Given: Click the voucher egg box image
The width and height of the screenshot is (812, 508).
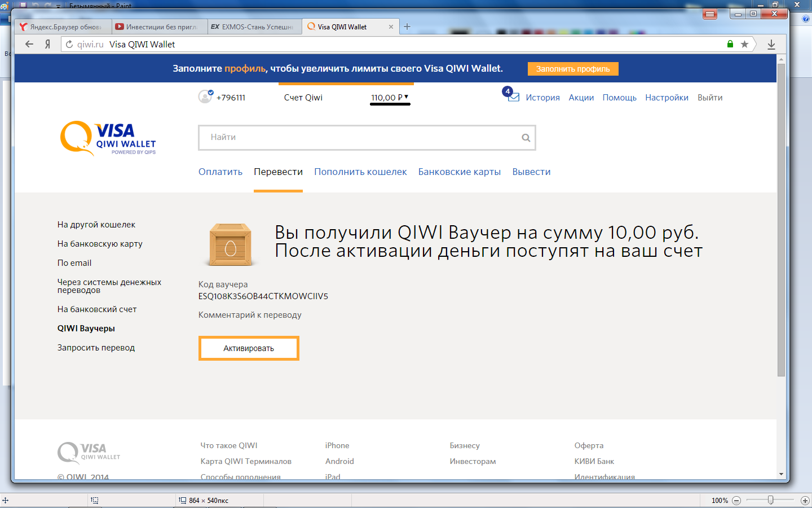Looking at the screenshot, I should click(230, 244).
